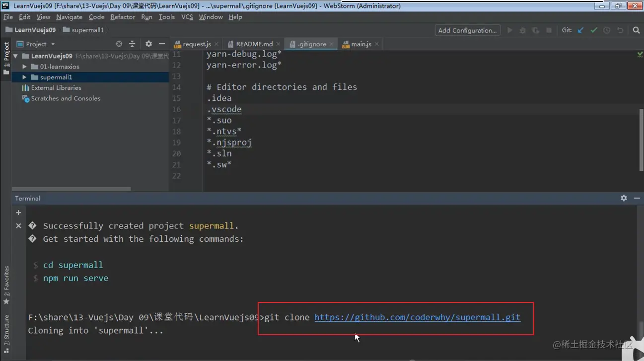The width and height of the screenshot is (644, 361).
Task: Click Locate/Scroll from Source target icon
Action: [x=119, y=44]
